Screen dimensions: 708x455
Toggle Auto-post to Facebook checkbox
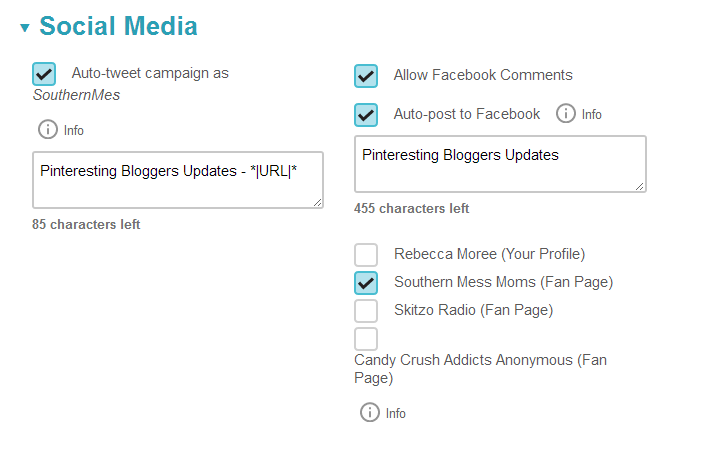coord(366,115)
